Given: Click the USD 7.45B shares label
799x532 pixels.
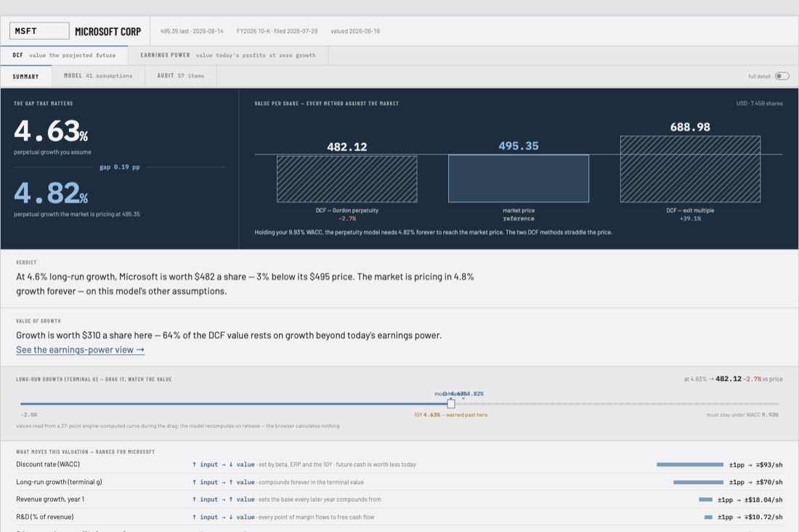Looking at the screenshot, I should [x=759, y=103].
